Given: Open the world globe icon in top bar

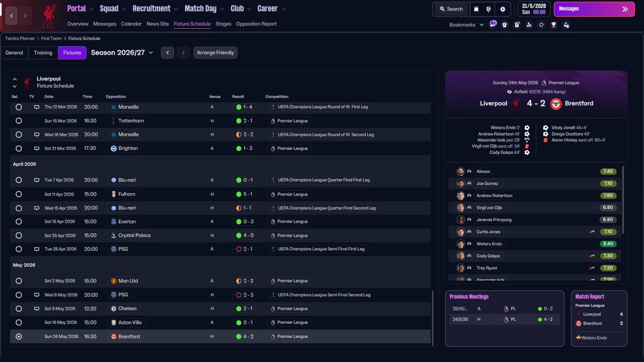Looking at the screenshot, I should tap(489, 9).
